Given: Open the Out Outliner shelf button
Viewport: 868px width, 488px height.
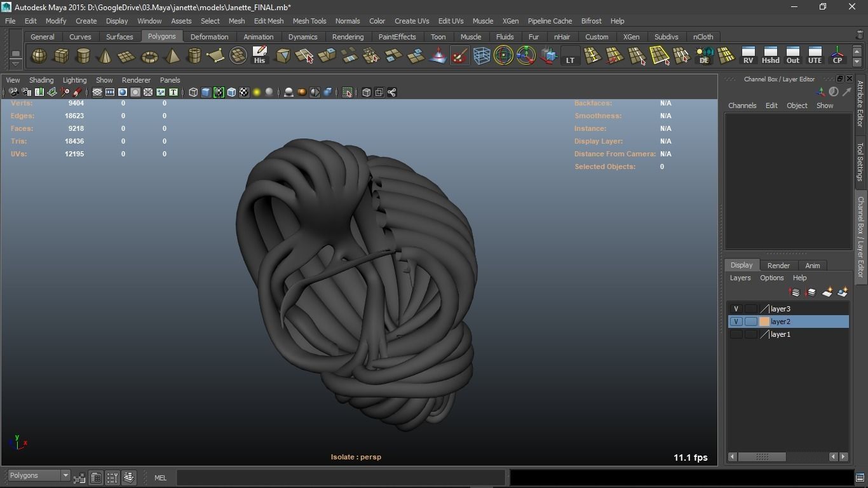Looking at the screenshot, I should click(x=793, y=56).
